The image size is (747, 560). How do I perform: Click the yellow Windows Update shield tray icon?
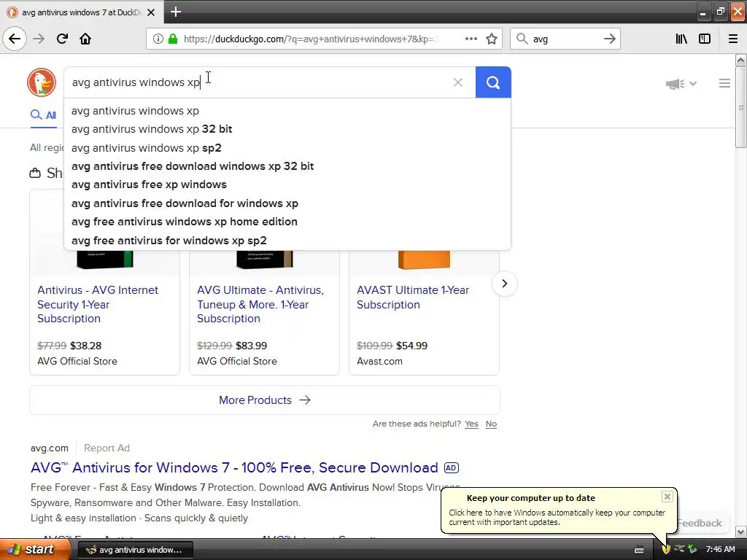(x=666, y=550)
